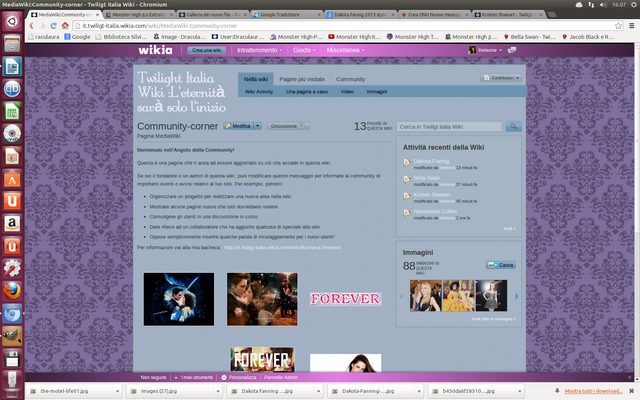Screen dimensions: 640x400
Task: Click Mostra tutti i download link
Action: click(x=593, y=391)
